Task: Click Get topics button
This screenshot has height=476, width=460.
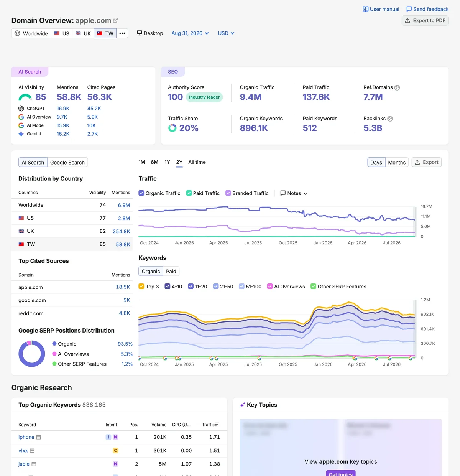Action: click(341, 473)
